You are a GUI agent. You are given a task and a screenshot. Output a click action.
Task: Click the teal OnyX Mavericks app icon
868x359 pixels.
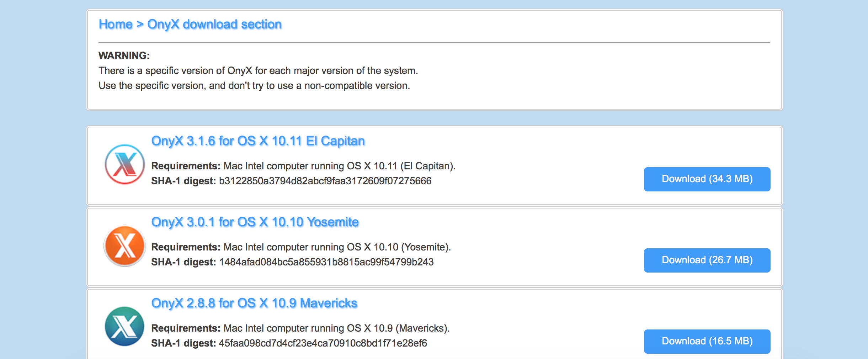coord(124,327)
